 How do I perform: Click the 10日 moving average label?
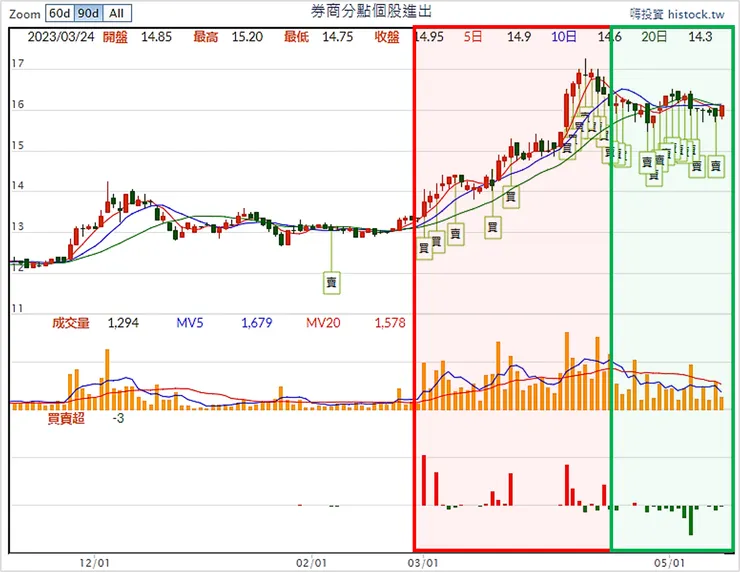coord(564,37)
